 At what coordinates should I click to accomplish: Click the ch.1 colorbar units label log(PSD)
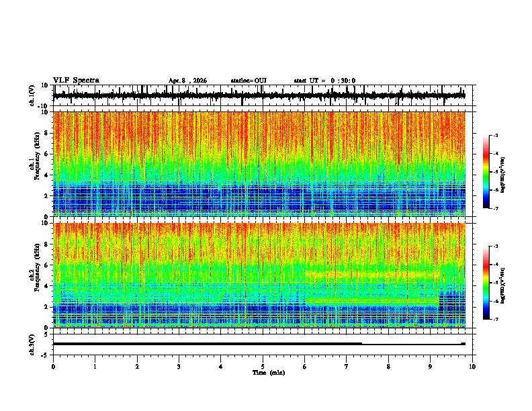(502, 175)
